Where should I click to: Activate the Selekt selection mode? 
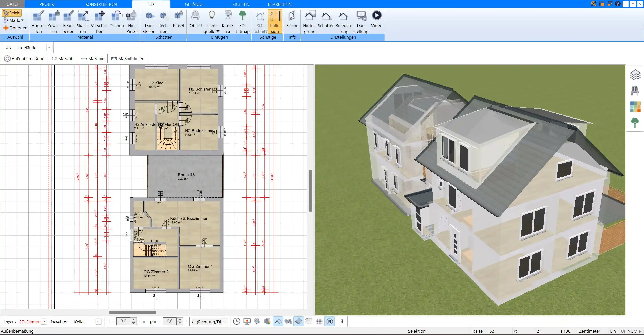[12, 13]
